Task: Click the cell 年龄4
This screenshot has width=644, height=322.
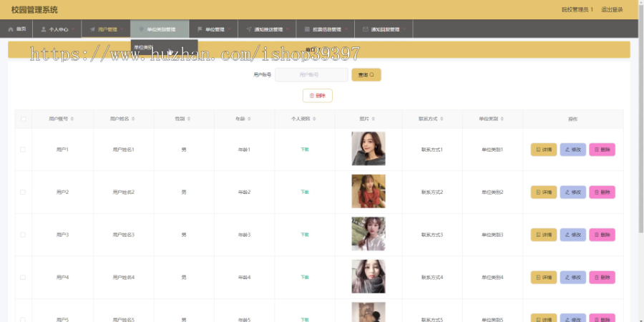Action: tap(245, 278)
